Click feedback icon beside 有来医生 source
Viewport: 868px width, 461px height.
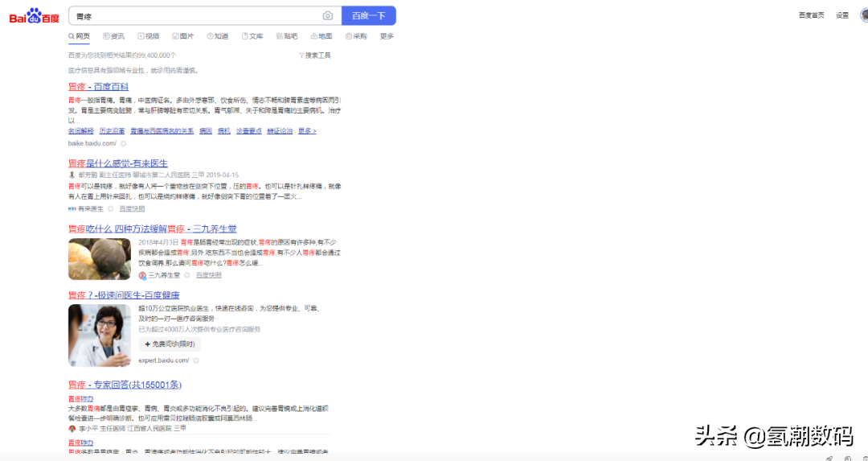point(110,209)
